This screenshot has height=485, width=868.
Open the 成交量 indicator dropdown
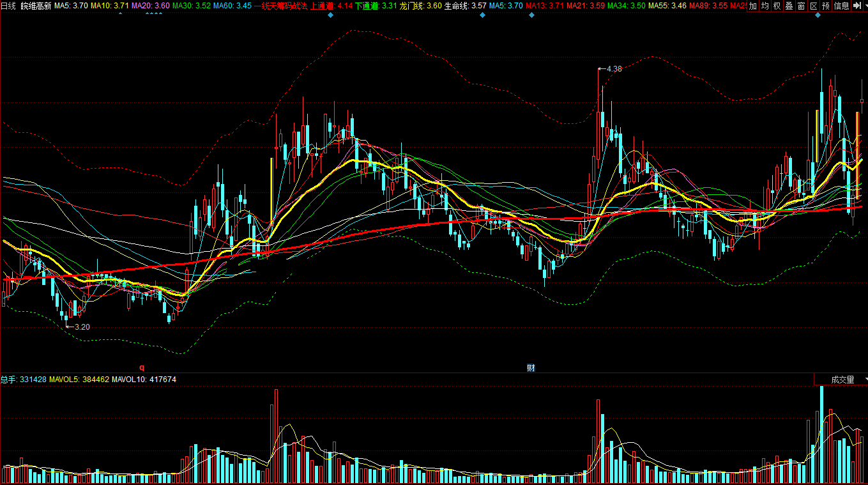841,380
